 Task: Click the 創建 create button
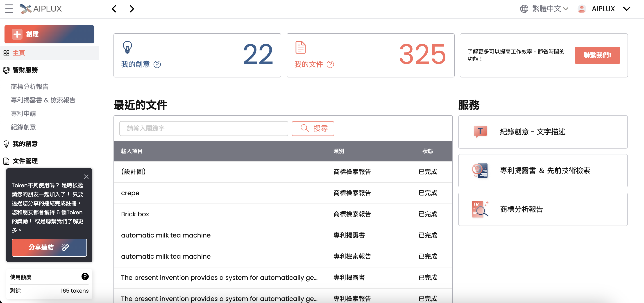click(x=49, y=34)
